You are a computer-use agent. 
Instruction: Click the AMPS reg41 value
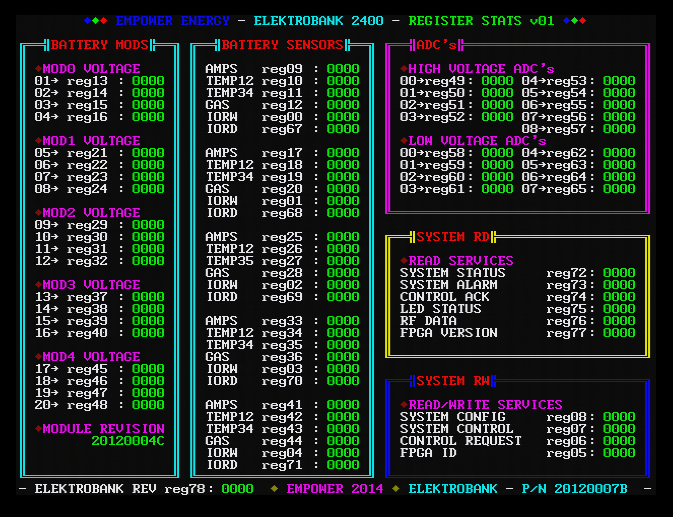pos(343,405)
